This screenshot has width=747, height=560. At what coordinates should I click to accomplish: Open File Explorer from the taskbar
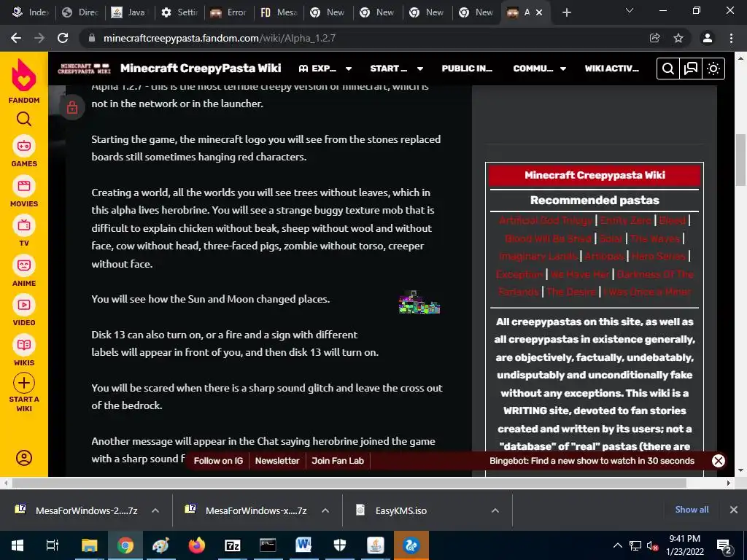click(x=90, y=545)
